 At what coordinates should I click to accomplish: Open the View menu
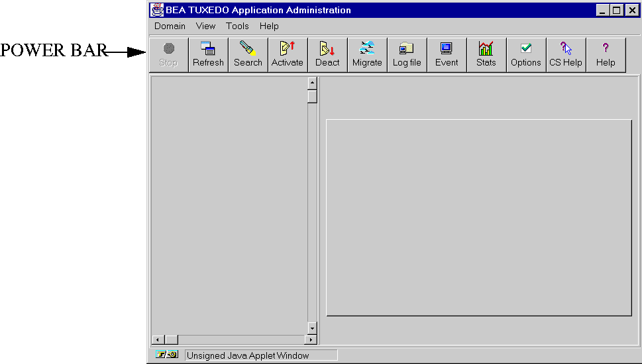205,26
